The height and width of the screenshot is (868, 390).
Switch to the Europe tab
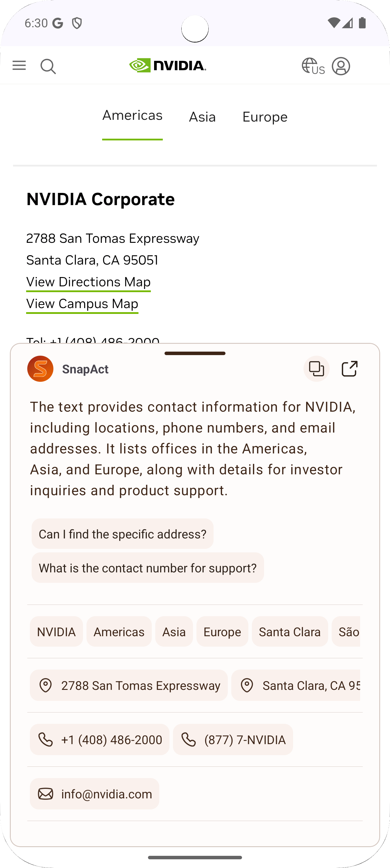(x=265, y=117)
